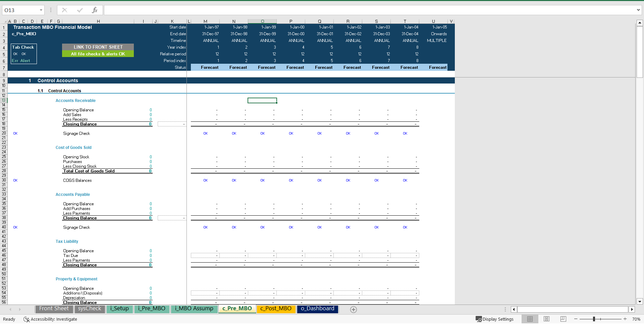The image size is (644, 324).
Task: Click All file checks & alerts OK
Action: point(98,54)
